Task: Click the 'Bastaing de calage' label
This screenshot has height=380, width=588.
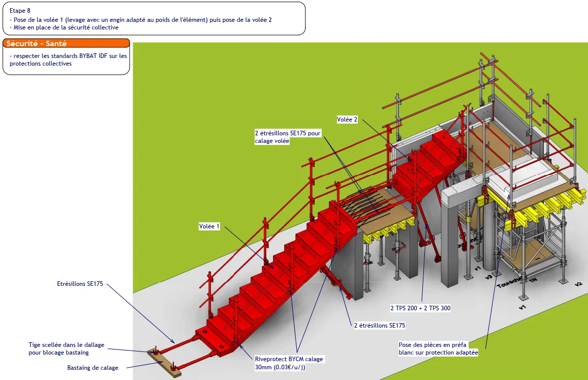Action: tap(92, 368)
